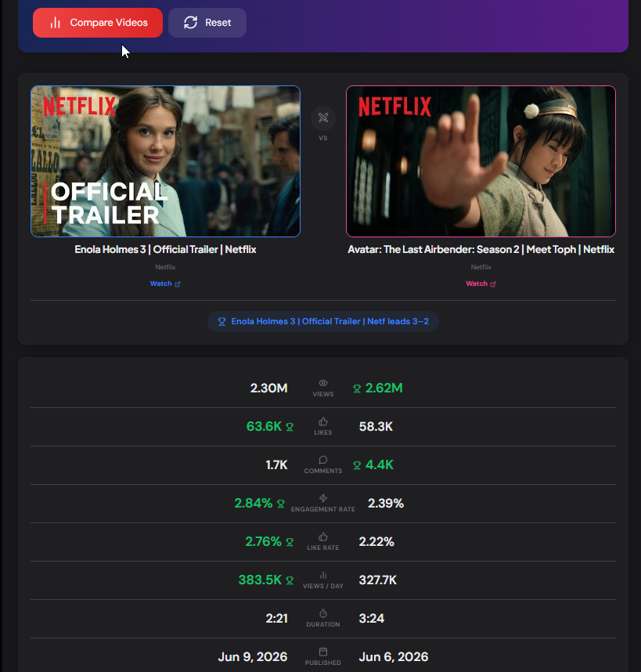Select the 63.6K likes value

point(265,426)
